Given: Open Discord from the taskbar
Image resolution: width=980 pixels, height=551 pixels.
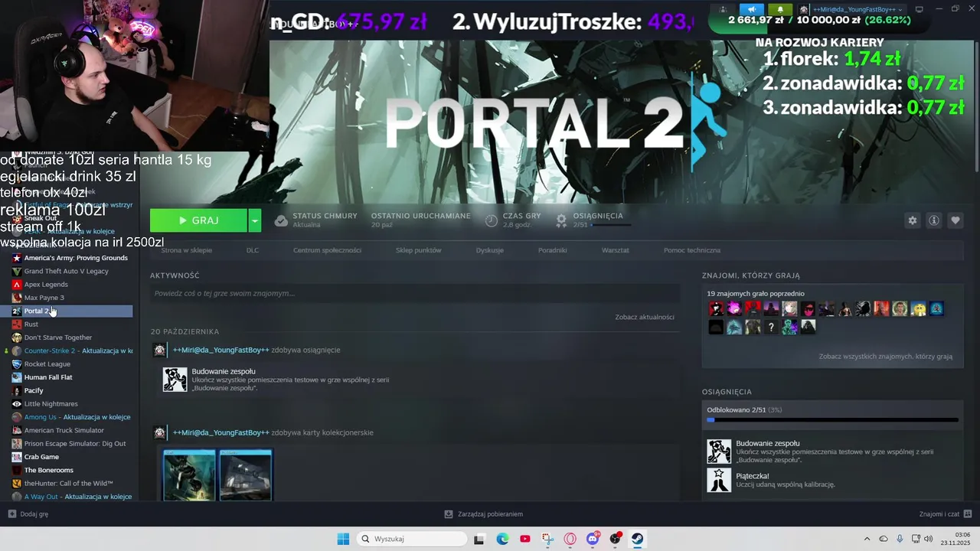Looking at the screenshot, I should tap(593, 539).
